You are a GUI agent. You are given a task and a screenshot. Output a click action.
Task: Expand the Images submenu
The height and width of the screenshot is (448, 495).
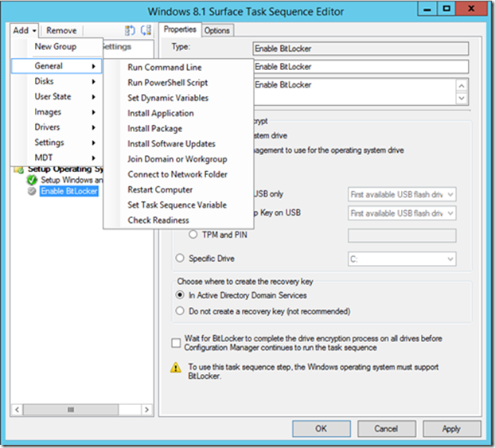coord(57,112)
